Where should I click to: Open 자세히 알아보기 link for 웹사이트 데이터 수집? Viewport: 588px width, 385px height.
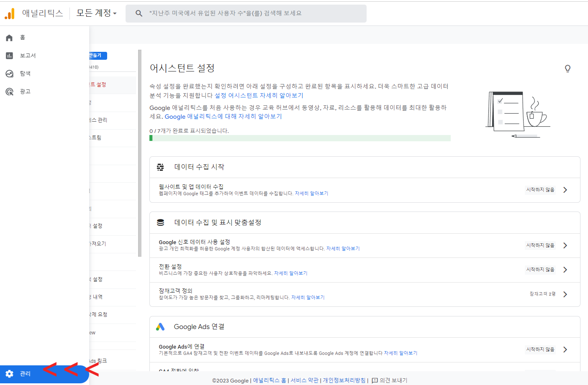coord(311,194)
